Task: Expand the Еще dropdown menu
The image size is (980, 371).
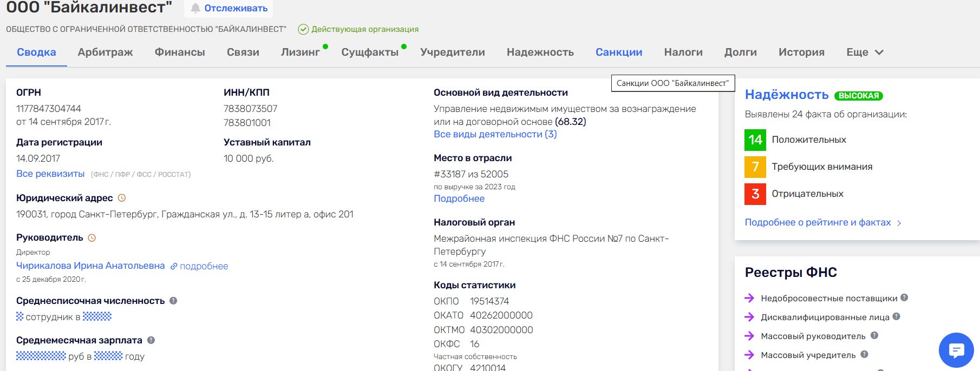Action: [x=865, y=52]
